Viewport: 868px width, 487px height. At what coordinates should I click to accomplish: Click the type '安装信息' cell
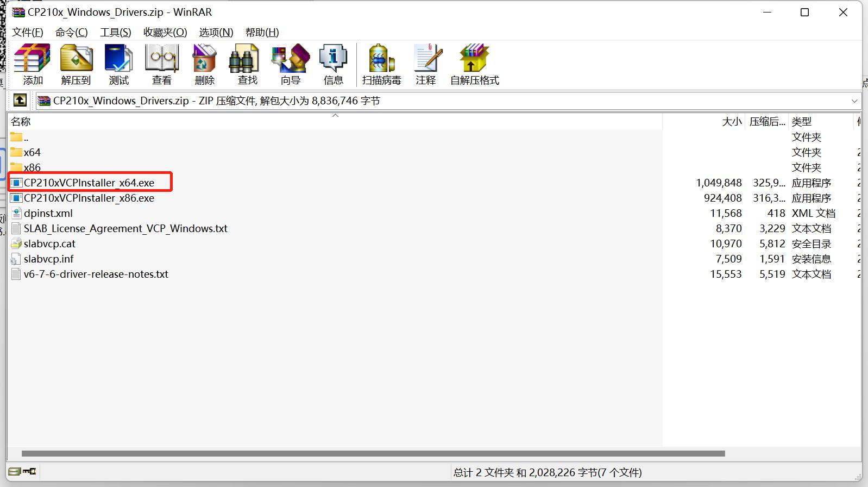click(x=812, y=259)
